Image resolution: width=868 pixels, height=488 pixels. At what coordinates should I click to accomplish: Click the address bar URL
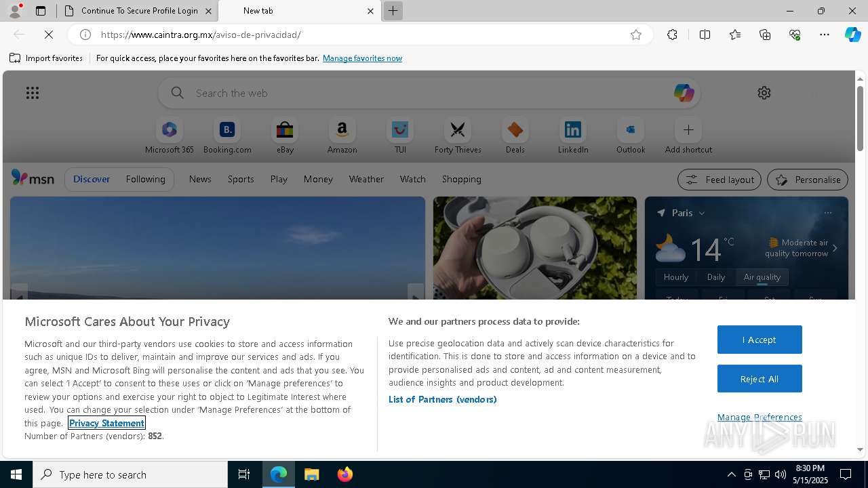(201, 35)
